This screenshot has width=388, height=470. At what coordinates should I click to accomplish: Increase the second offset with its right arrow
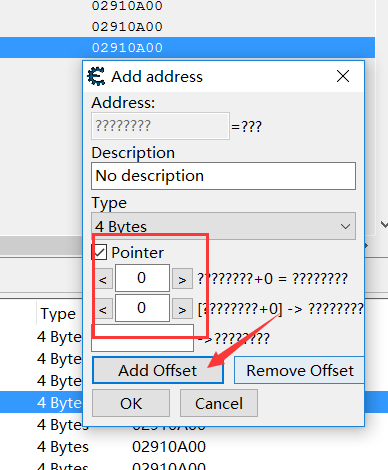(182, 309)
